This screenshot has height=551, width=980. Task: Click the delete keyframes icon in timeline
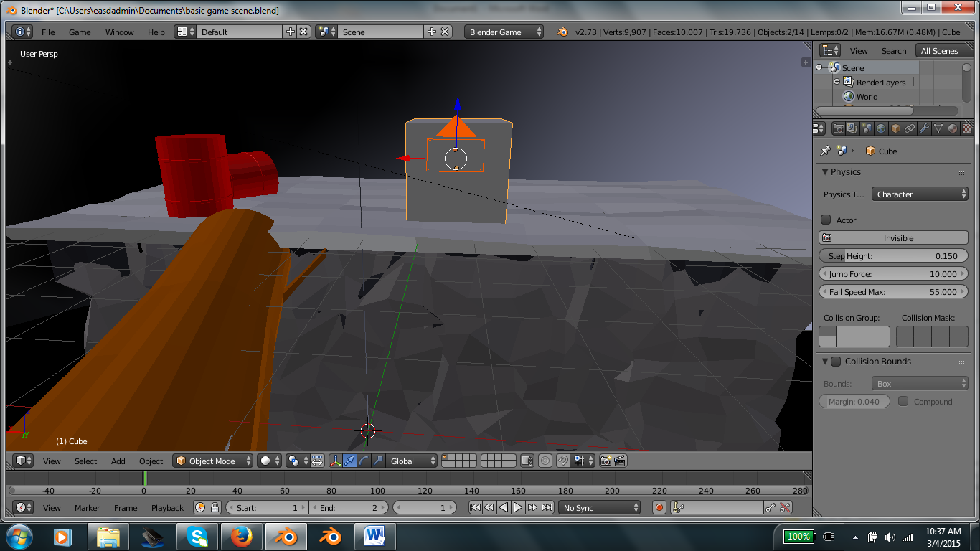(x=785, y=507)
